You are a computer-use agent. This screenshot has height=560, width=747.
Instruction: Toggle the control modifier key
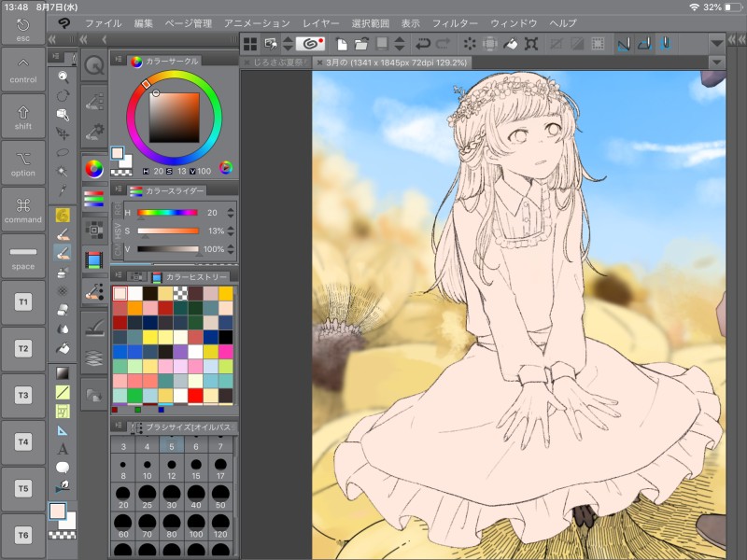(x=23, y=70)
